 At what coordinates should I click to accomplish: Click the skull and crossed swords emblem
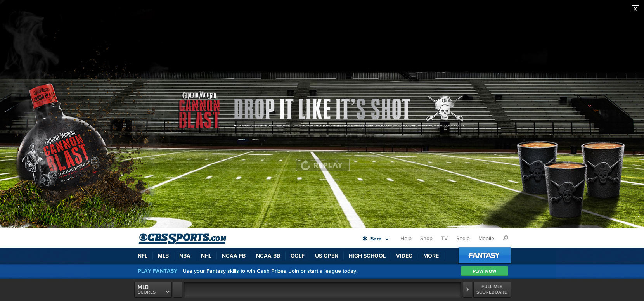[x=445, y=109]
